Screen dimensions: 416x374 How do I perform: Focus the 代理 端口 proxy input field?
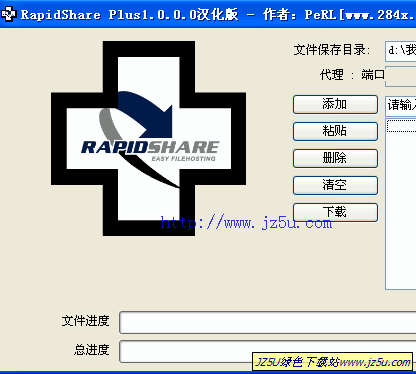401,76
